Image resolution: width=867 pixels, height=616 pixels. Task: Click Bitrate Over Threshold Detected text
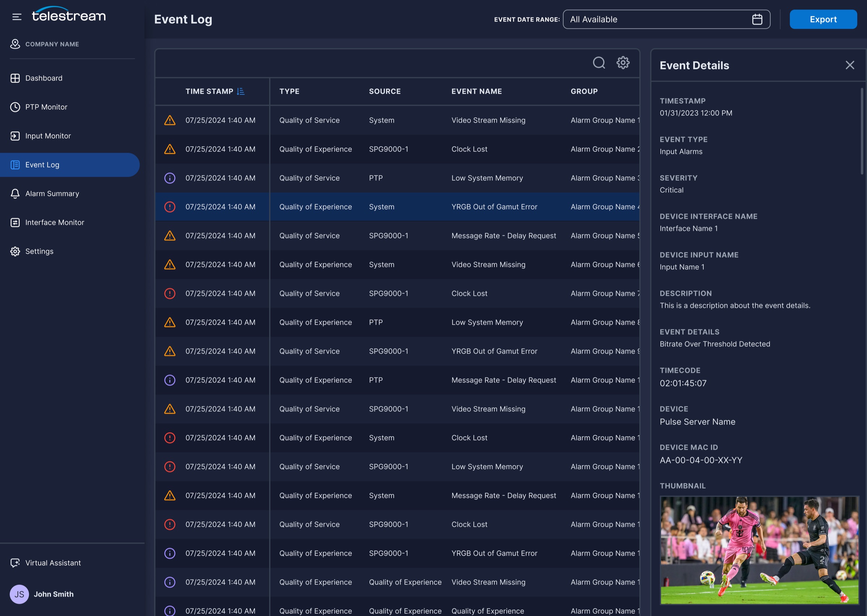click(x=715, y=344)
